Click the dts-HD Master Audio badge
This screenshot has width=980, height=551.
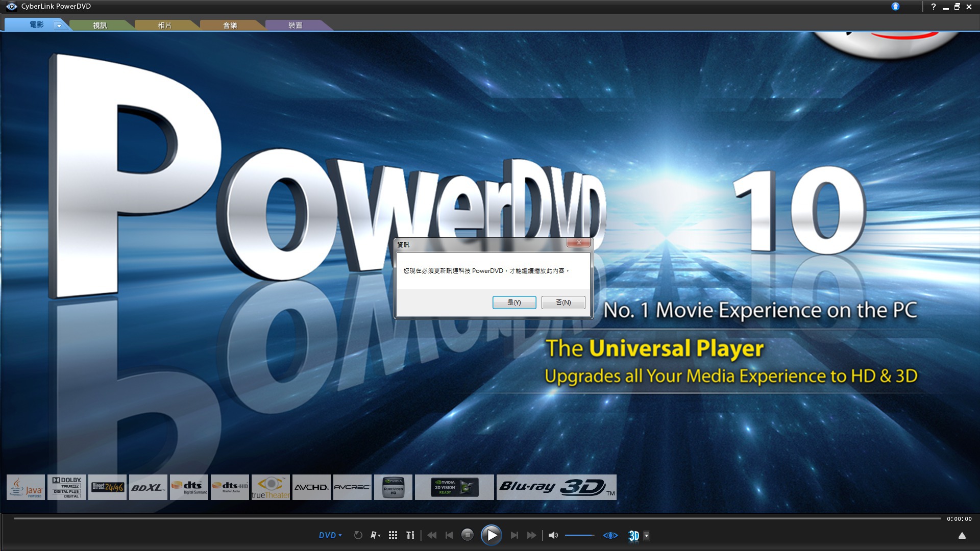(230, 487)
